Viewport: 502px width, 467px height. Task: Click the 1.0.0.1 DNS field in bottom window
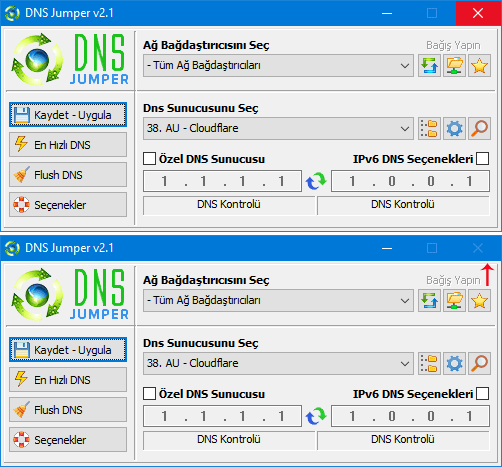(410, 416)
